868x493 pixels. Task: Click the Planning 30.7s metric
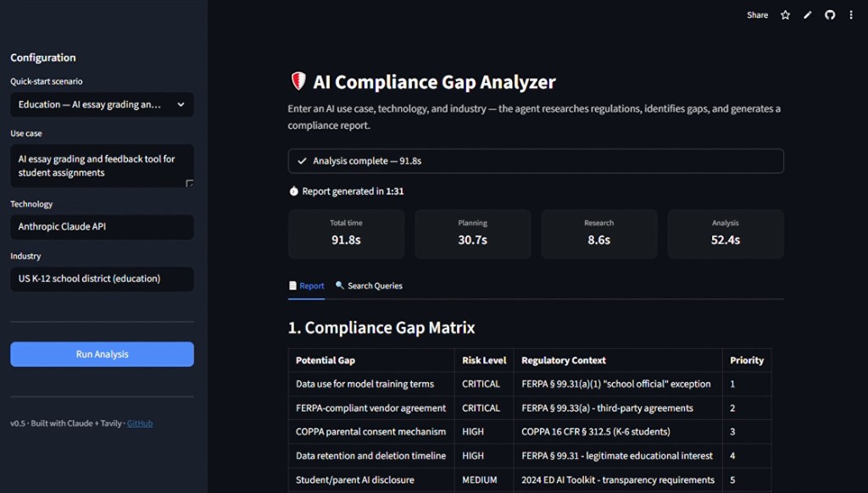pyautogui.click(x=473, y=234)
